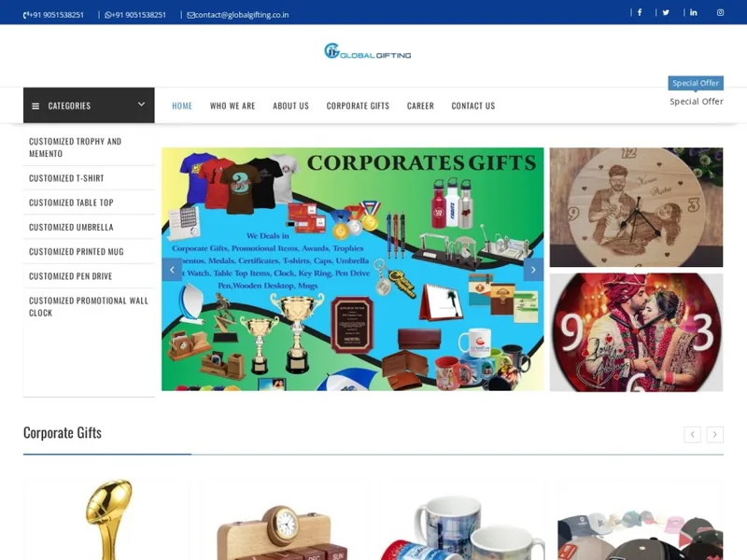Open the engraved wooden clock image
The height and width of the screenshot is (560, 747).
[x=636, y=207]
